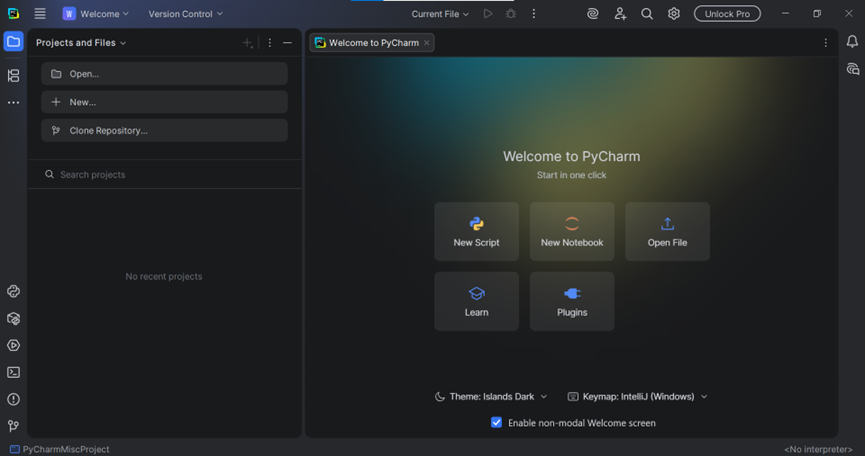Open the main hamburger menu
This screenshot has width=865, height=456.
coord(40,14)
